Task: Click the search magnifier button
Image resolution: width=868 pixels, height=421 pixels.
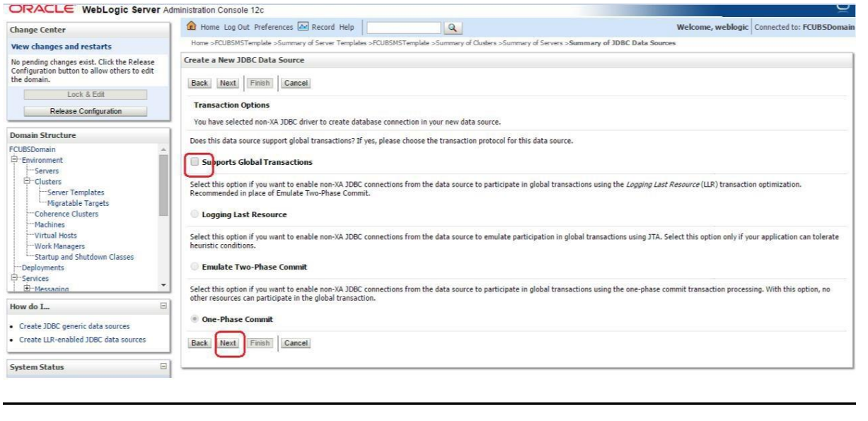Action: point(453,28)
